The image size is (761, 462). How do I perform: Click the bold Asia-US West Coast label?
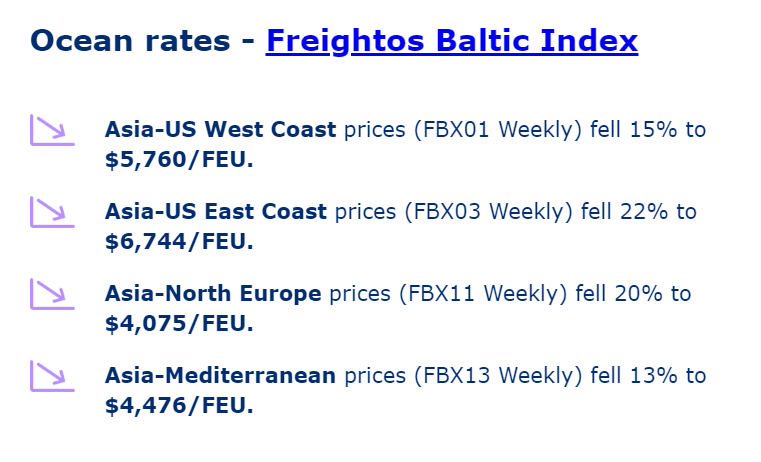coord(220,130)
